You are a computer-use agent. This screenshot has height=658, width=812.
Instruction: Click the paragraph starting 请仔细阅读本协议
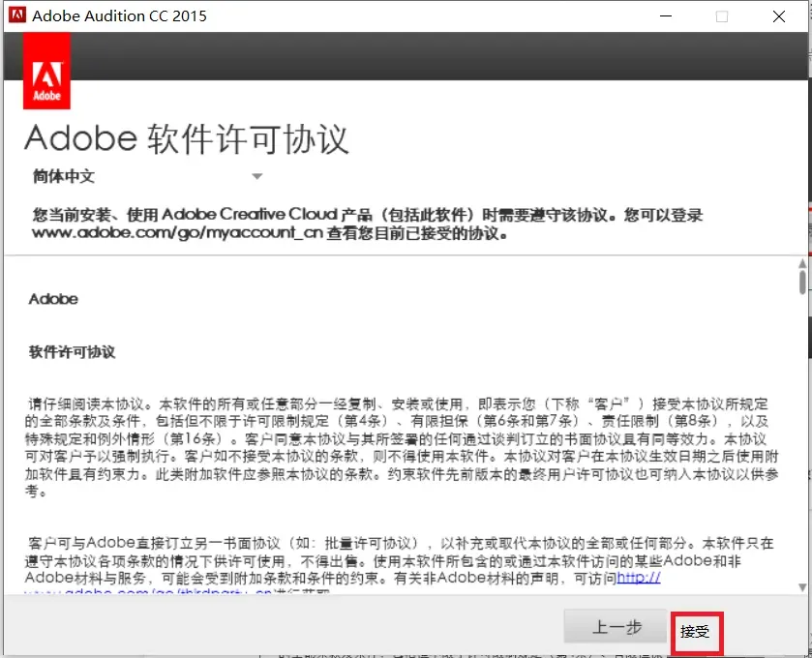(402, 447)
